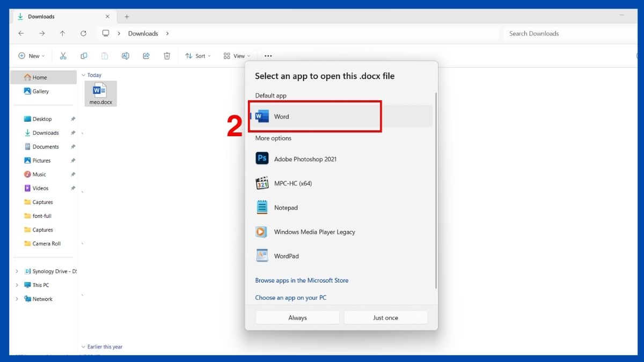Click the Share icon in toolbar
This screenshot has height=362, width=644.
coord(146,56)
